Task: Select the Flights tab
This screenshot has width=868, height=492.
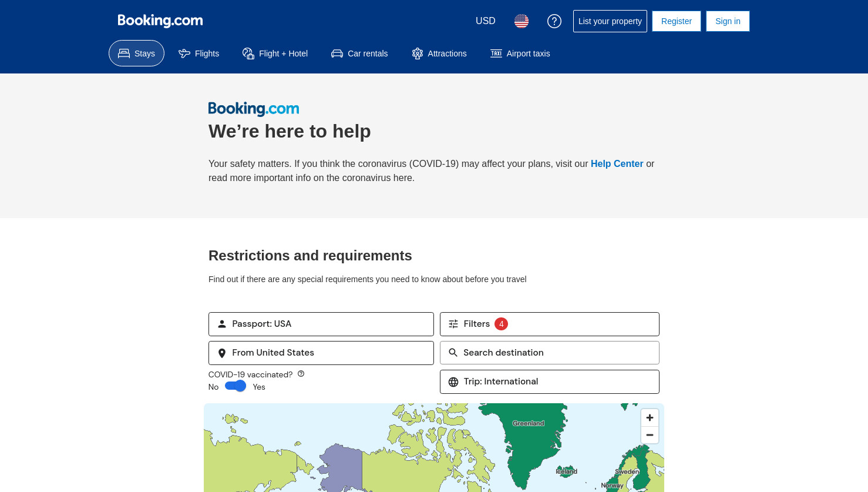Action: (199, 53)
